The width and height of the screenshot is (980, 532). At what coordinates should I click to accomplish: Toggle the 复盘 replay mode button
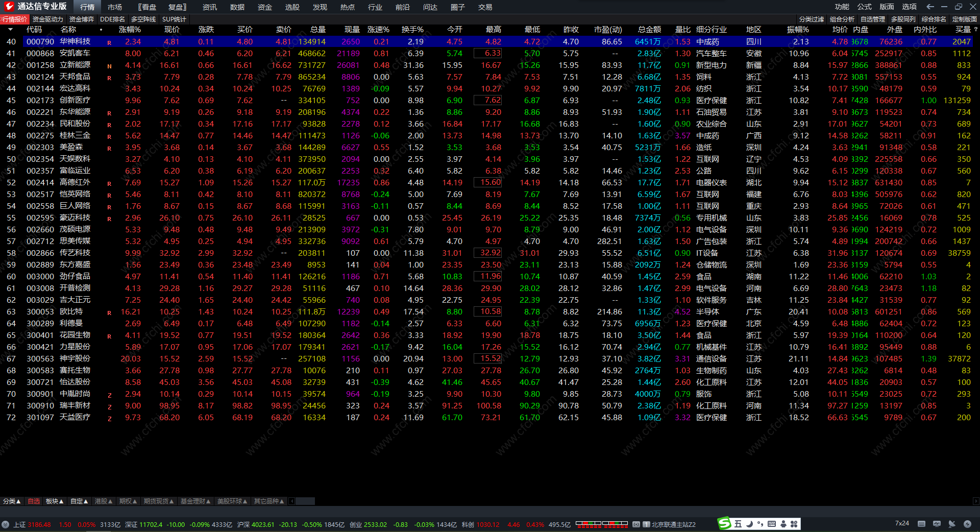tap(178, 7)
